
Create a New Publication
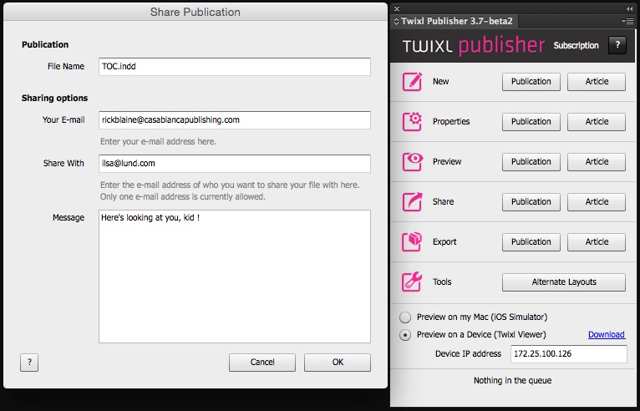531,82
